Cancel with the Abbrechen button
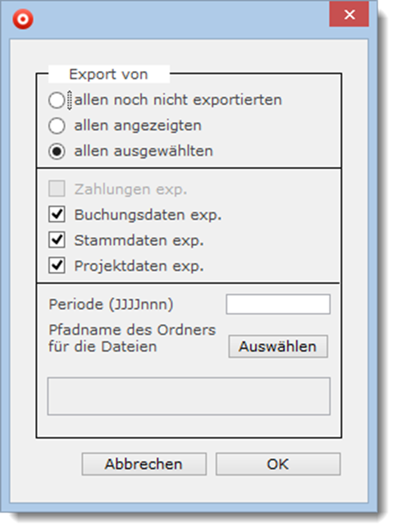 pyautogui.click(x=144, y=464)
